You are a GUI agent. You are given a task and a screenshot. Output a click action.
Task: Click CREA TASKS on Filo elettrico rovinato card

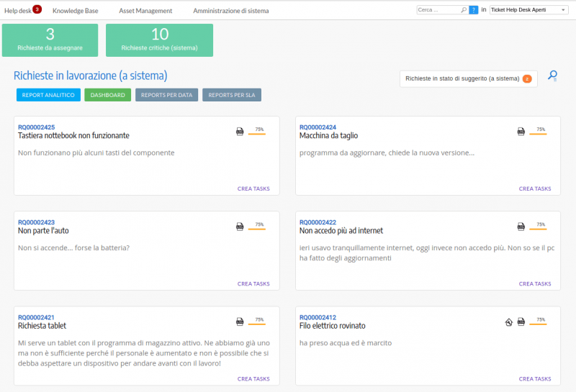click(535, 379)
